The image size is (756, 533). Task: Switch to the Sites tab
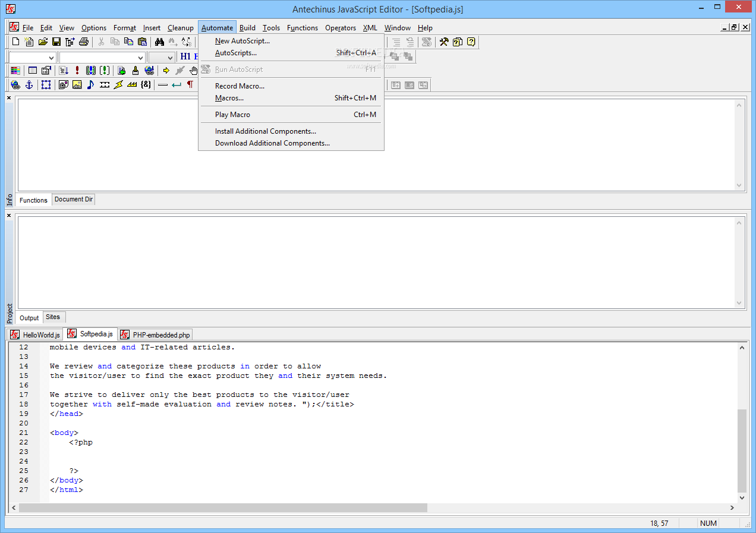pos(53,317)
